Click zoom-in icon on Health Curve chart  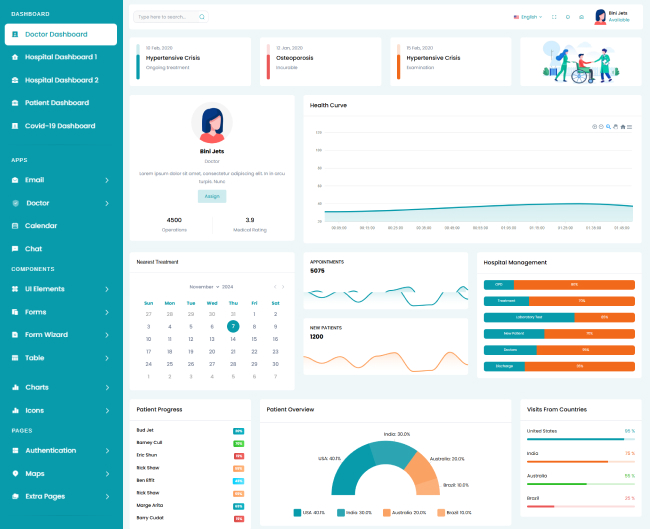[x=594, y=126]
